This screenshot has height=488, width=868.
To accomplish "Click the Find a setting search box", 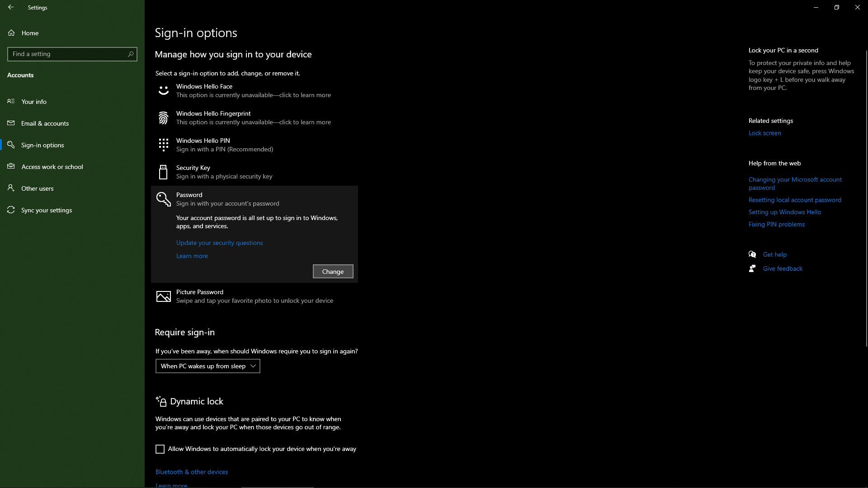I will [72, 54].
